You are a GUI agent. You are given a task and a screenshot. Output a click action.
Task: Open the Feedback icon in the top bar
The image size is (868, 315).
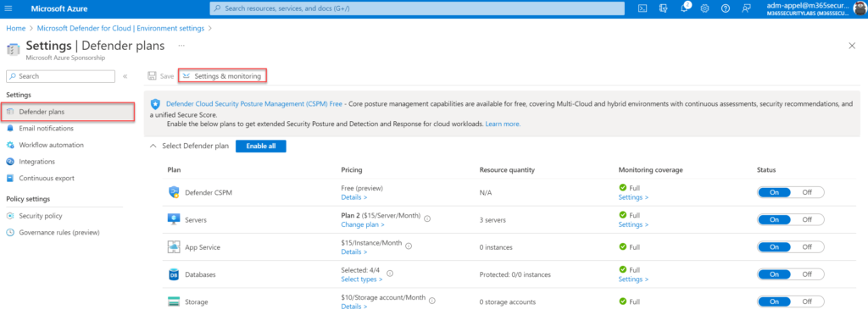pos(746,8)
